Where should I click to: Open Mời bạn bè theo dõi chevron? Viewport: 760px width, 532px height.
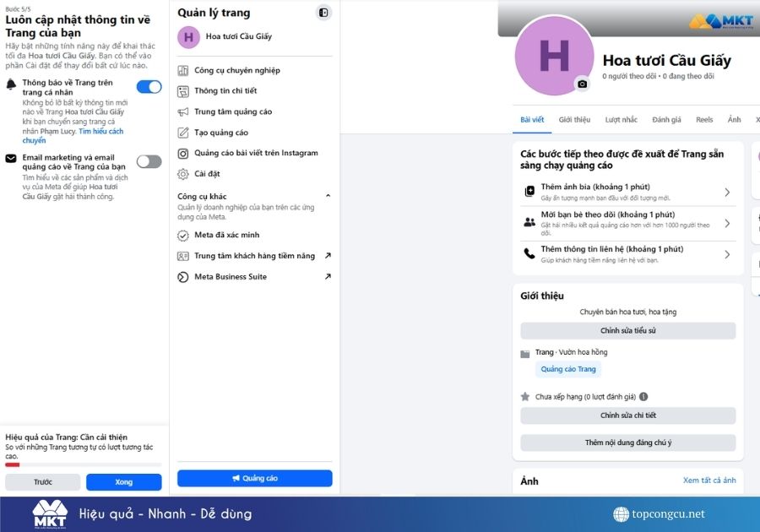click(x=727, y=224)
